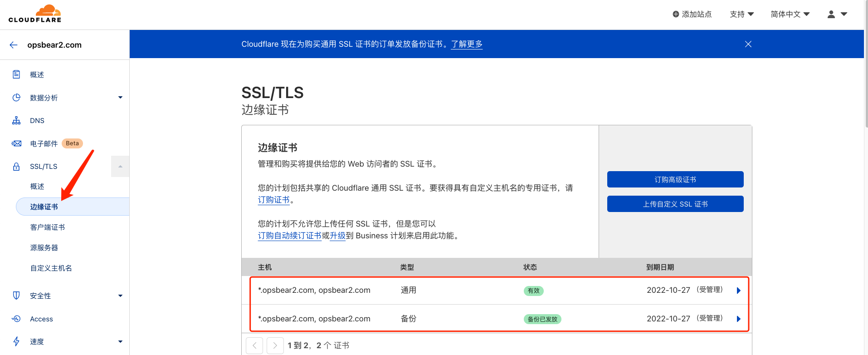Screen dimensions: 868x355
Task: Click the 了解更多 link in banner
Action: 467,44
